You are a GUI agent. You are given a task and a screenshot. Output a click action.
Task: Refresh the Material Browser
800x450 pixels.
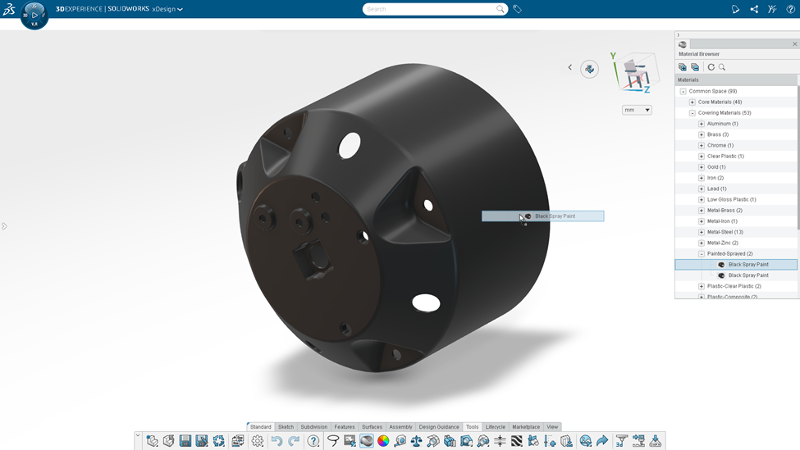(711, 67)
